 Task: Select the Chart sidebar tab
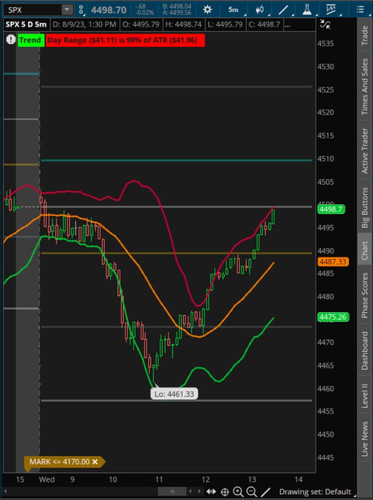365,250
